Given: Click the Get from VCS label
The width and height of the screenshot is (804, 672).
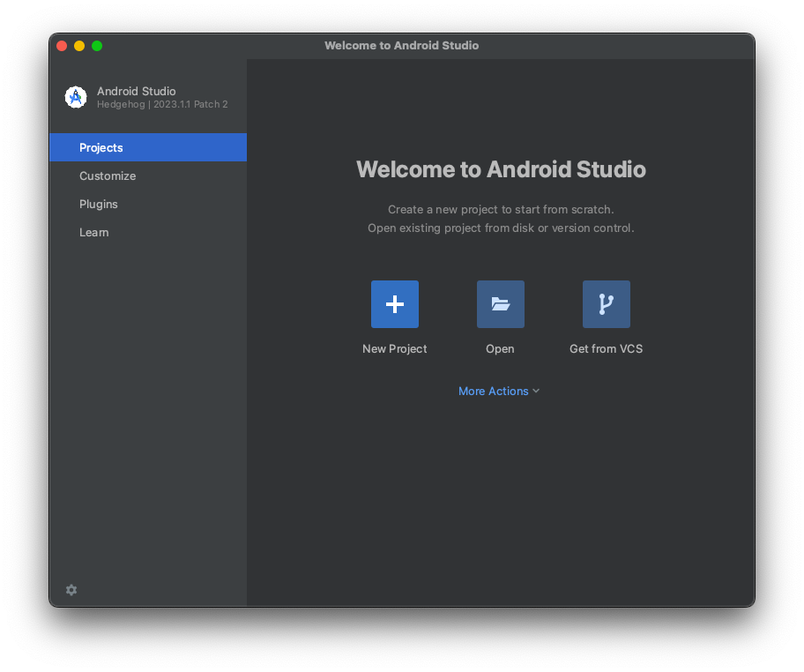Looking at the screenshot, I should 606,349.
